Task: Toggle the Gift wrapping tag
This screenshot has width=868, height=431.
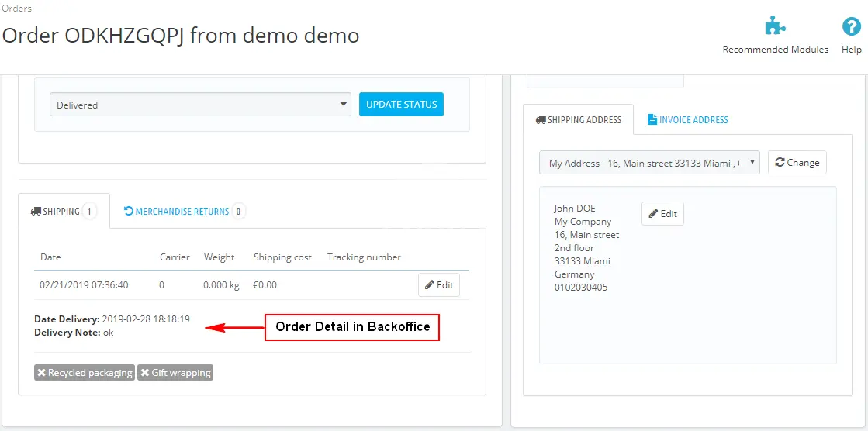Action: pyautogui.click(x=175, y=373)
